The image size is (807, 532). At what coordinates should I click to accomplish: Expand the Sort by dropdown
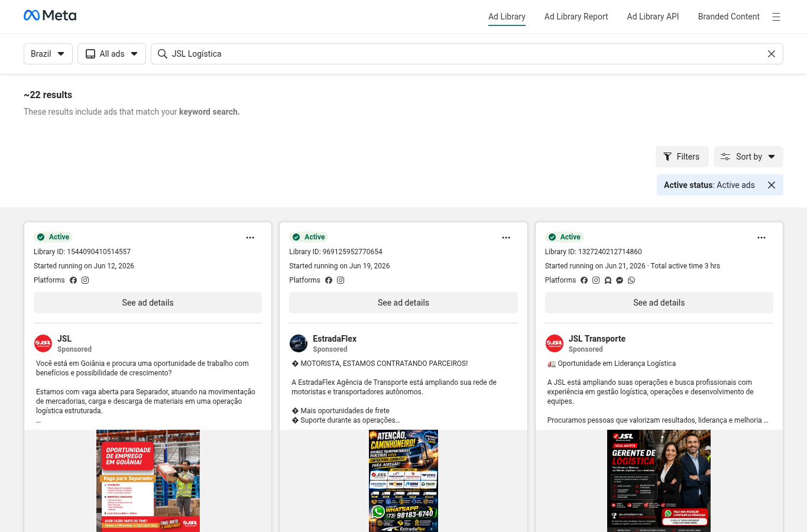(x=748, y=157)
